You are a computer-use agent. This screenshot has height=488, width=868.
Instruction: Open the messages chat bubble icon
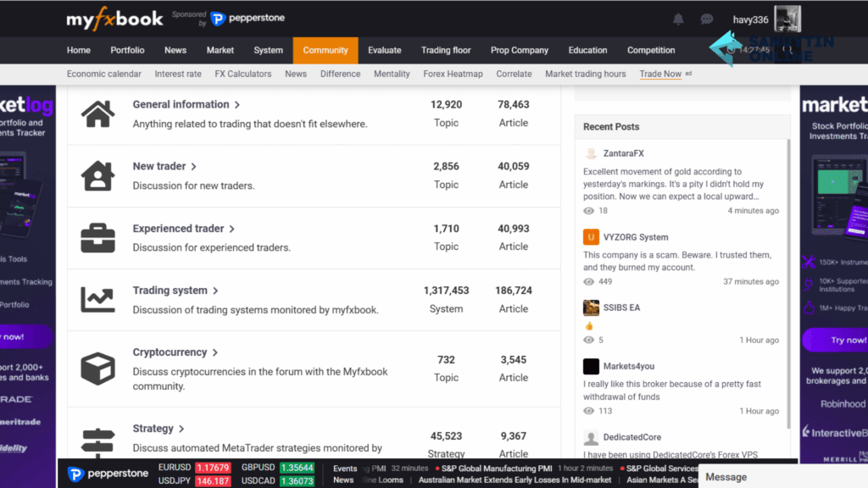pyautogui.click(x=706, y=19)
